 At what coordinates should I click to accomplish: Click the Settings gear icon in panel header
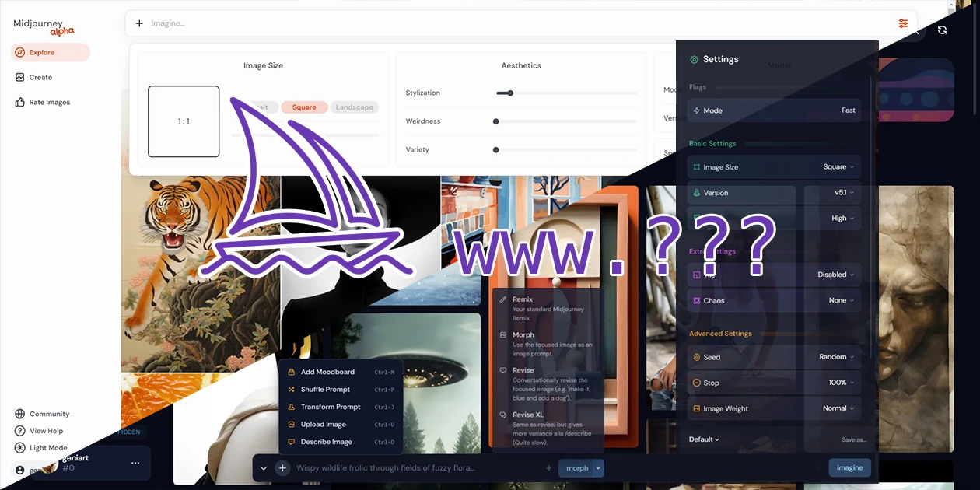pyautogui.click(x=694, y=59)
